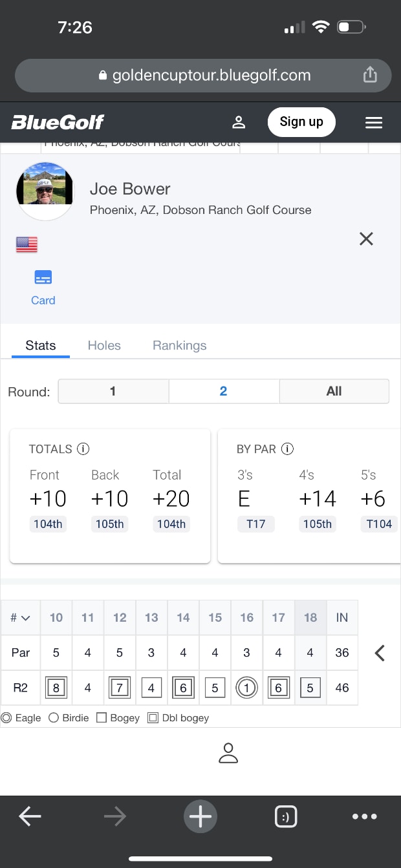401x868 pixels.
Task: Tap the user account icon in header
Action: [x=239, y=122]
